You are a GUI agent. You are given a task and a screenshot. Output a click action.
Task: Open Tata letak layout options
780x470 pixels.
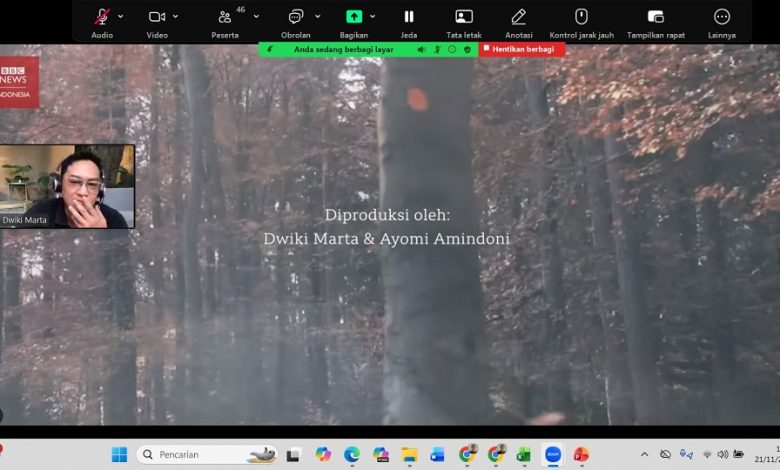click(464, 17)
